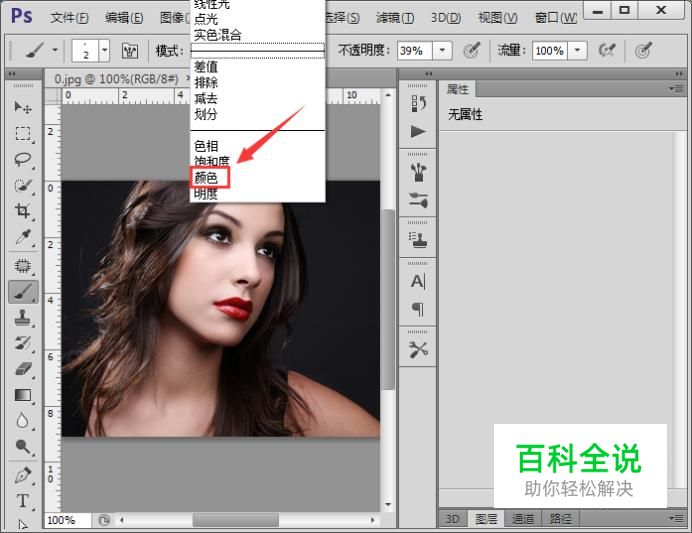
Task: Choose 颜色 in the blend mode list
Action: 206,178
